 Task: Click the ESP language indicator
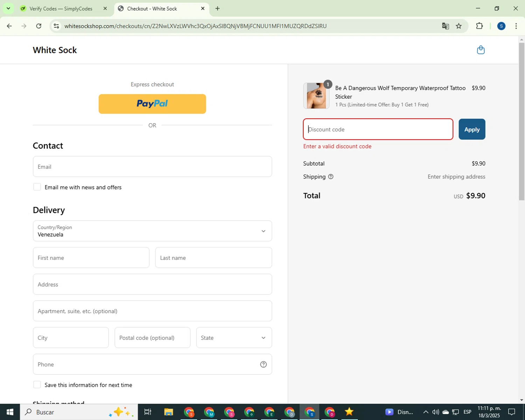point(467,412)
